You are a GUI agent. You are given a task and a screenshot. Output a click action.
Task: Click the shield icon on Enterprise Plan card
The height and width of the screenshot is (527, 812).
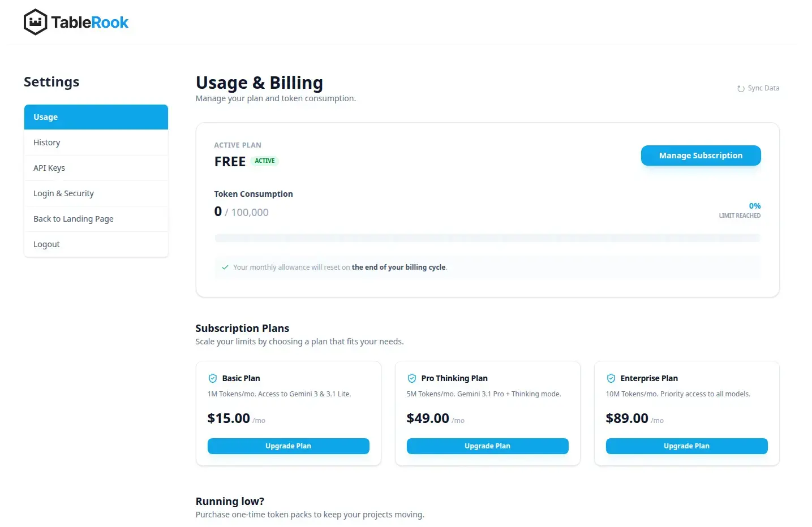pyautogui.click(x=611, y=378)
